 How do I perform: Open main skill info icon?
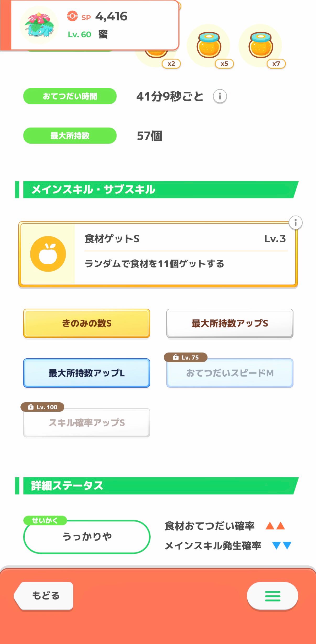(295, 223)
